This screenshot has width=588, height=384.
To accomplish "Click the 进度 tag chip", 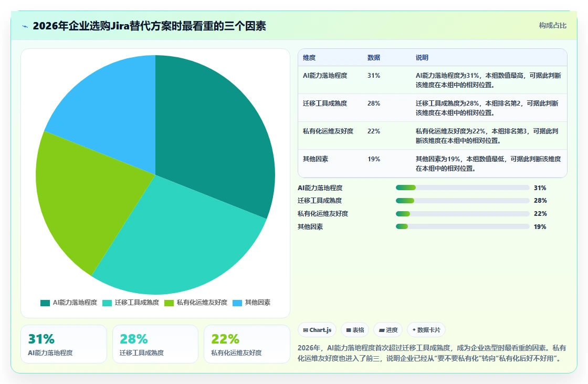I will tap(388, 330).
